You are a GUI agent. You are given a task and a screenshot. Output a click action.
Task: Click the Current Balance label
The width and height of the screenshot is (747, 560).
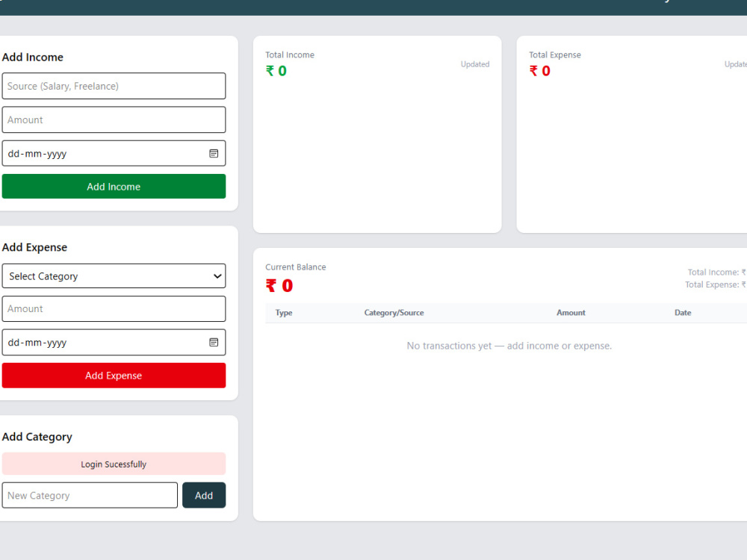(x=296, y=267)
